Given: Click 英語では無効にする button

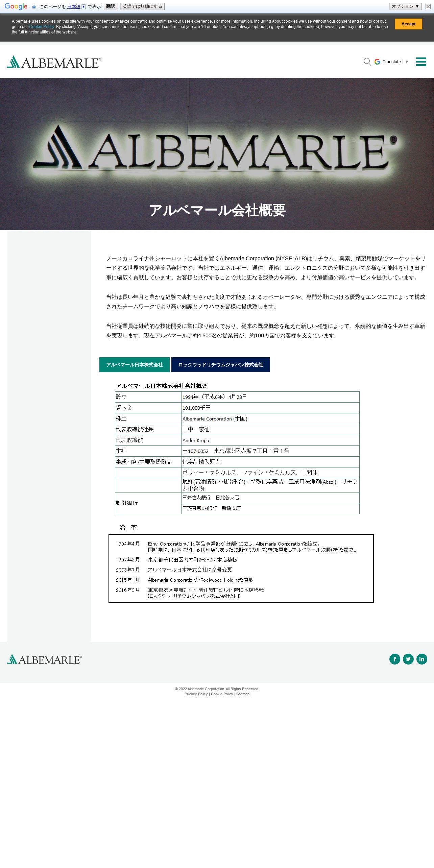Looking at the screenshot, I should coord(142,6).
